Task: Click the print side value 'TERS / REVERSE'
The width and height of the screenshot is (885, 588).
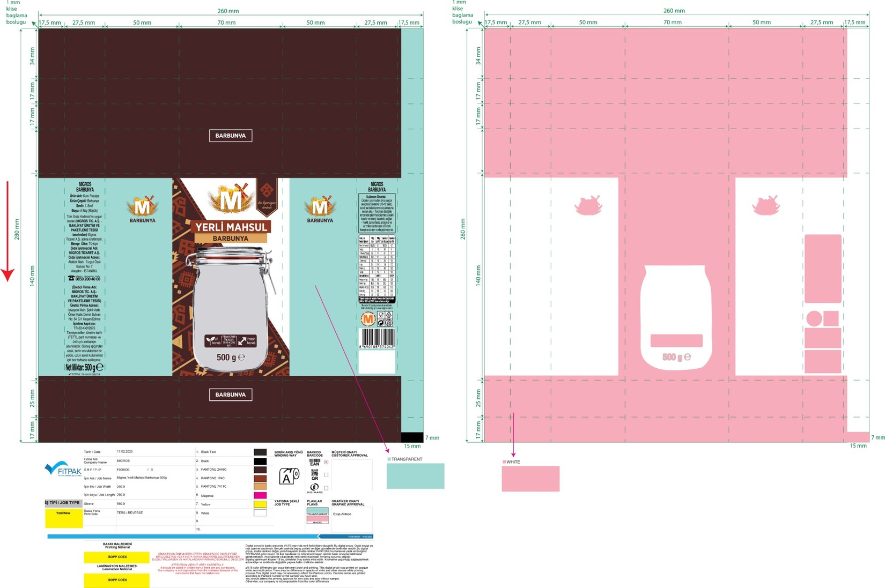Action: (130, 512)
